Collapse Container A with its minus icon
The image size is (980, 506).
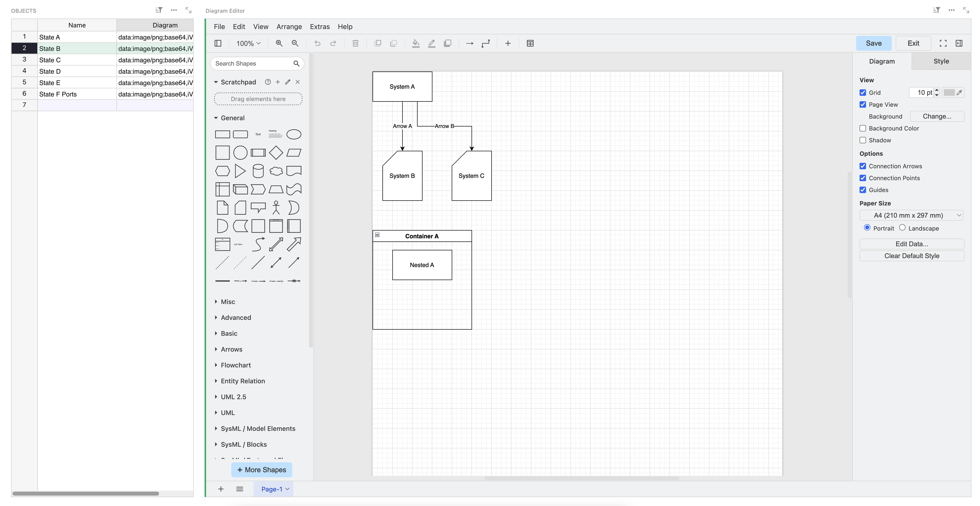377,235
